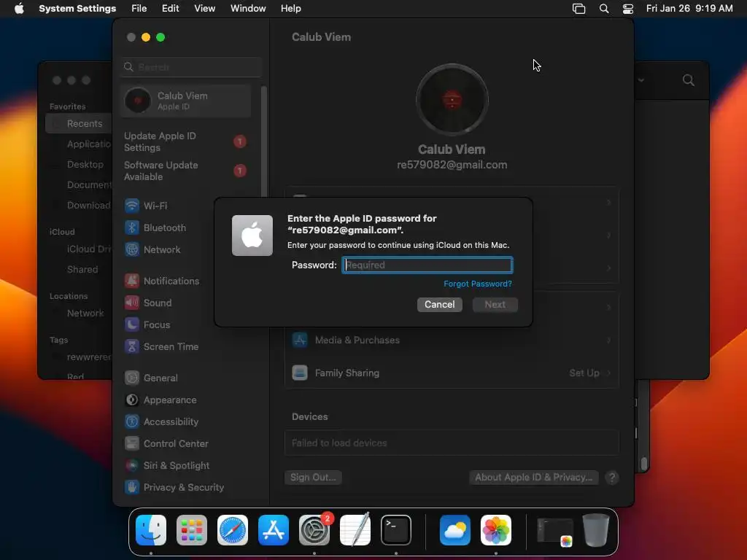Click Calub Viem Apple ID sidebar row
747x560 pixels.
[186, 101]
